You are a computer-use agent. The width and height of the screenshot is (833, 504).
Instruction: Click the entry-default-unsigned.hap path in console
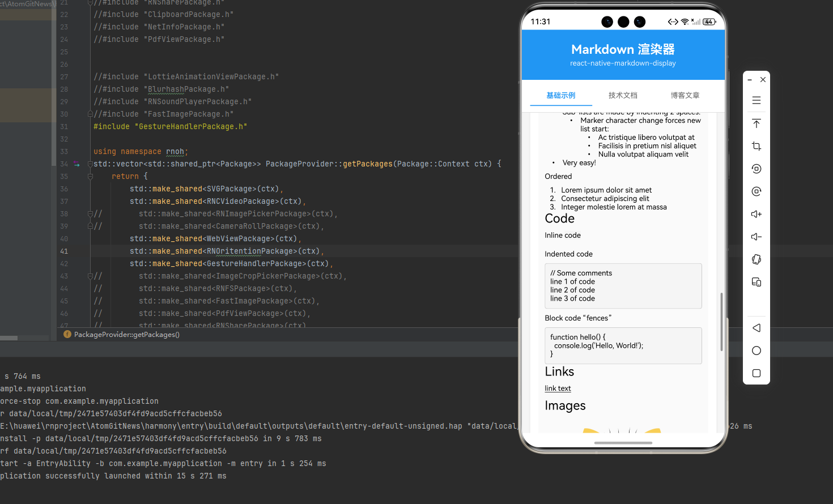tap(231, 426)
